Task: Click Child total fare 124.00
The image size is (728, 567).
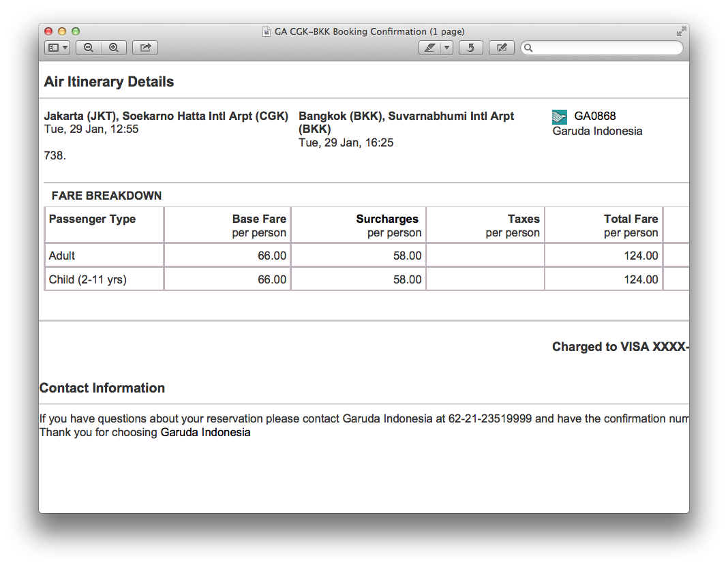Action: pyautogui.click(x=641, y=280)
